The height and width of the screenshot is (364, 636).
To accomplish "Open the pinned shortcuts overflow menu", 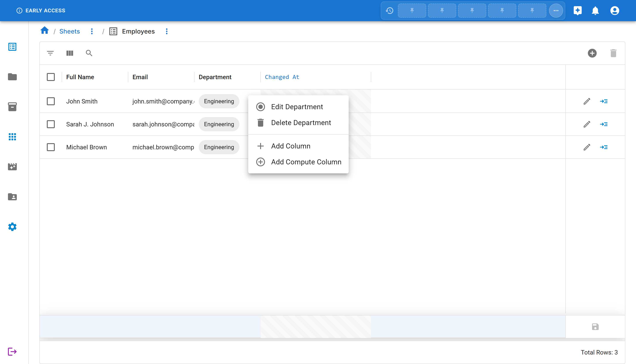I will [556, 11].
